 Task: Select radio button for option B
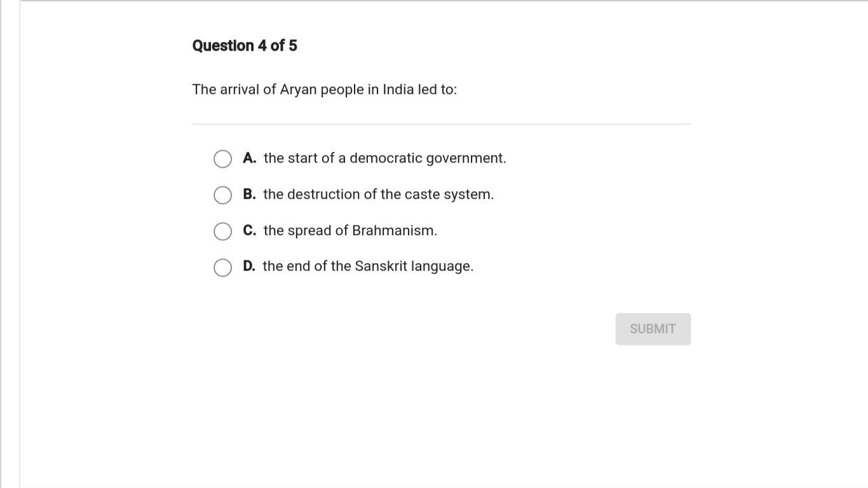(222, 195)
